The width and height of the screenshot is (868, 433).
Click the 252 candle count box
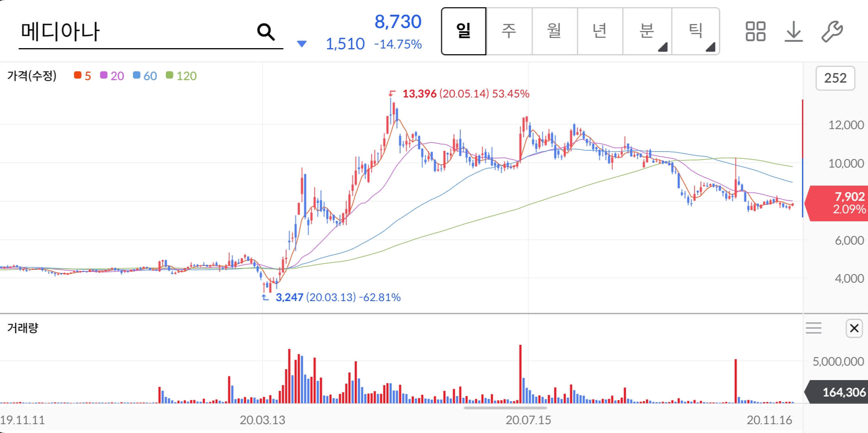[835, 78]
